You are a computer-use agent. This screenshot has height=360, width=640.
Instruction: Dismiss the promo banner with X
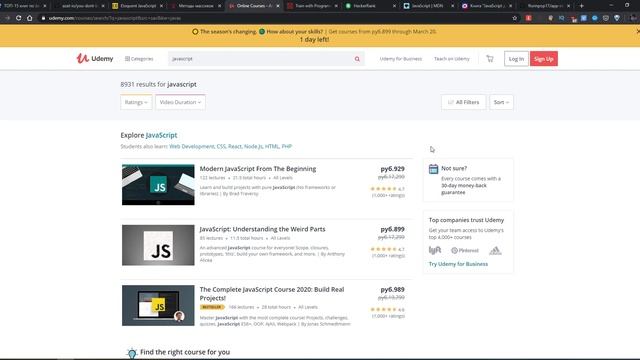pos(638,31)
